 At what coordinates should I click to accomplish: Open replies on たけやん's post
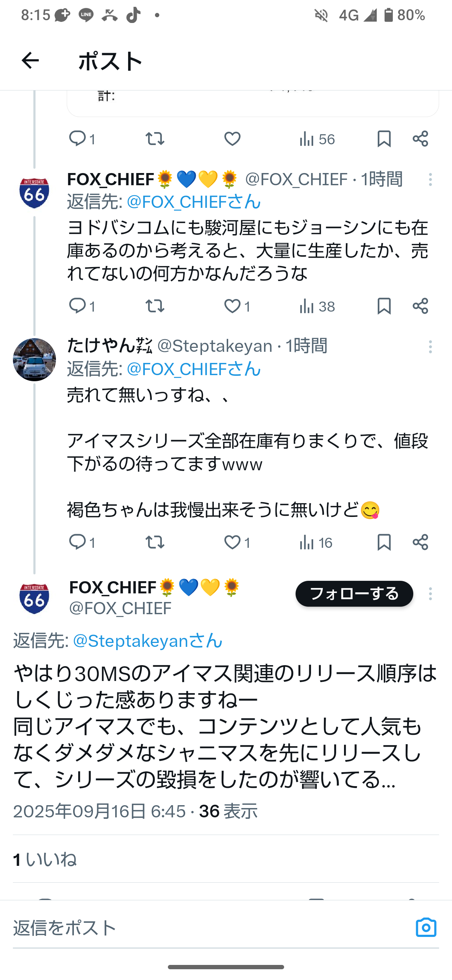coord(77,542)
